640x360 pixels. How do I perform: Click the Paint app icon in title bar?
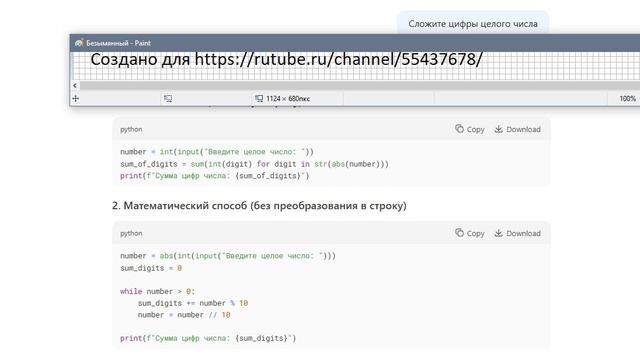coord(79,42)
